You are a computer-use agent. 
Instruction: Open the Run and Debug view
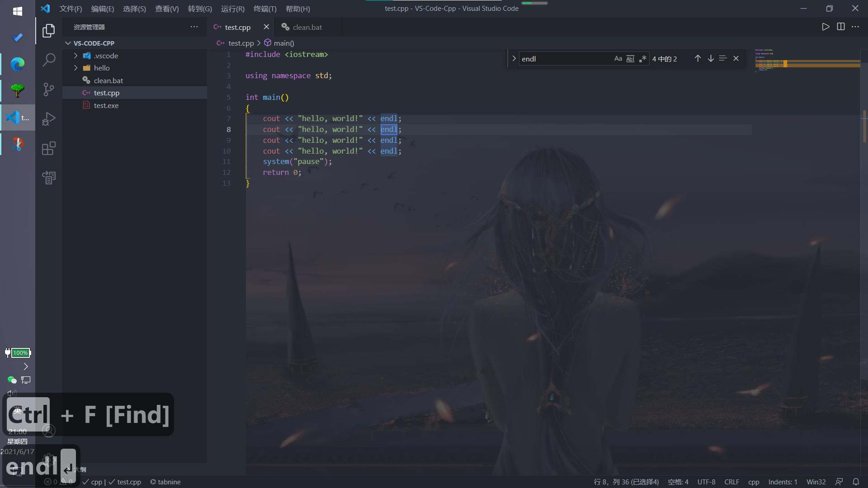coord(49,119)
